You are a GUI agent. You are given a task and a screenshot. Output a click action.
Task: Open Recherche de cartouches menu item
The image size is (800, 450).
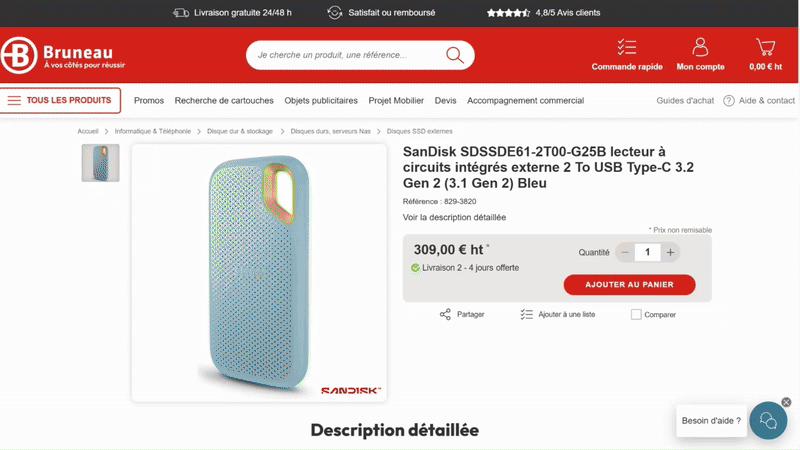(224, 101)
